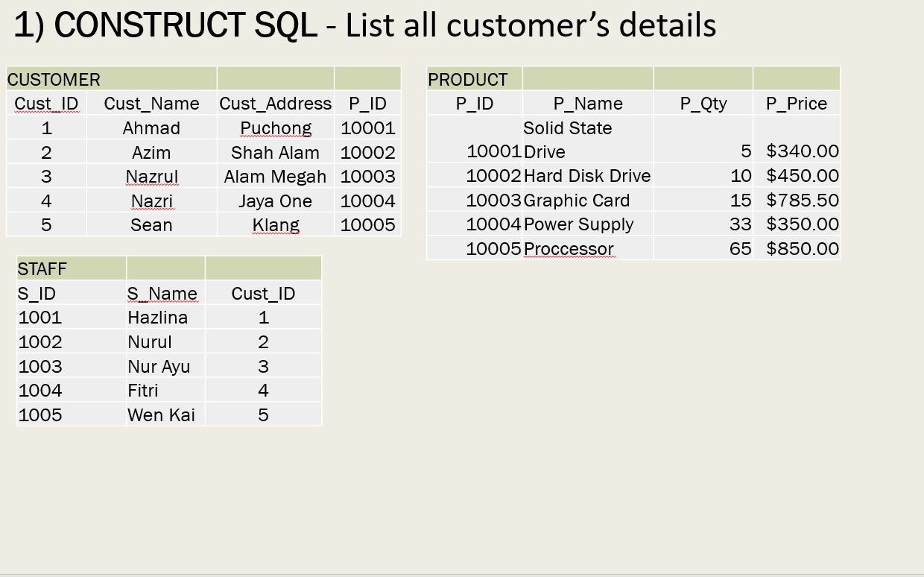Select the CUSTOMER table header

tap(54, 78)
